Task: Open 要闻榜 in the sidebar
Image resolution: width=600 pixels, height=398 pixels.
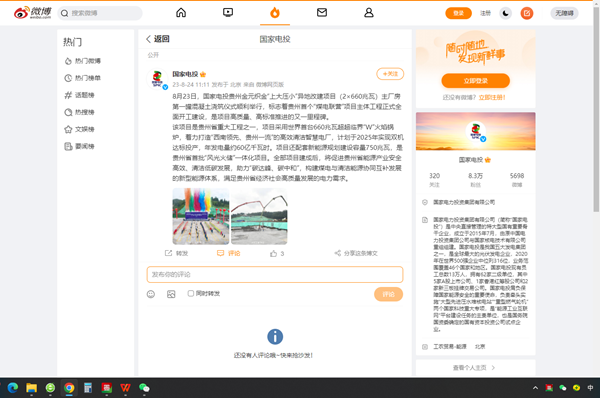Action: [x=80, y=146]
